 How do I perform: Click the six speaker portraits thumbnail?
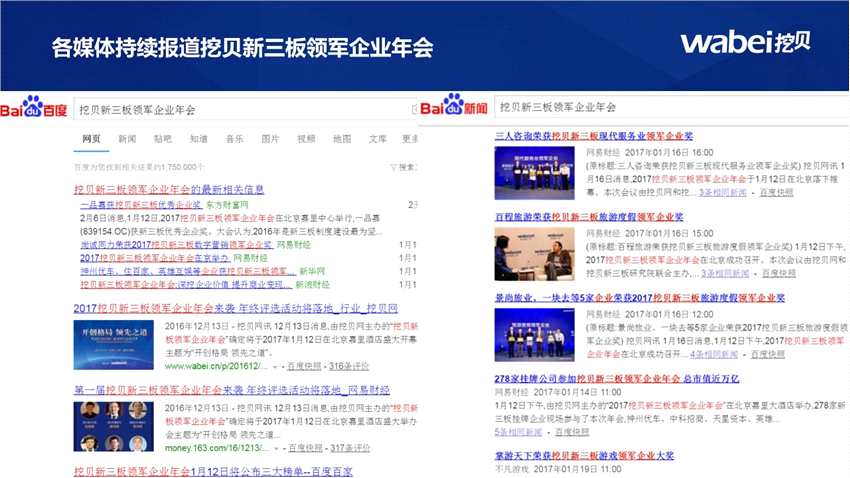tap(113, 427)
